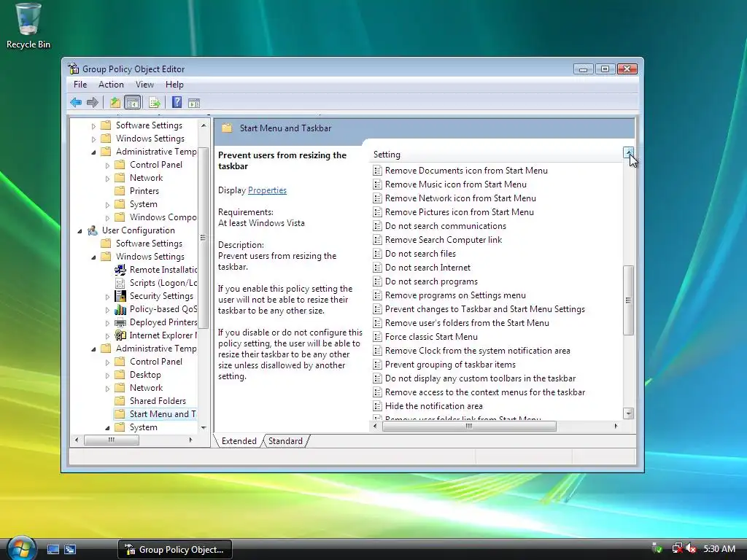Toggle the Show/Hide Console Tree icon
Viewport: 747px width, 560px height.
[133, 102]
